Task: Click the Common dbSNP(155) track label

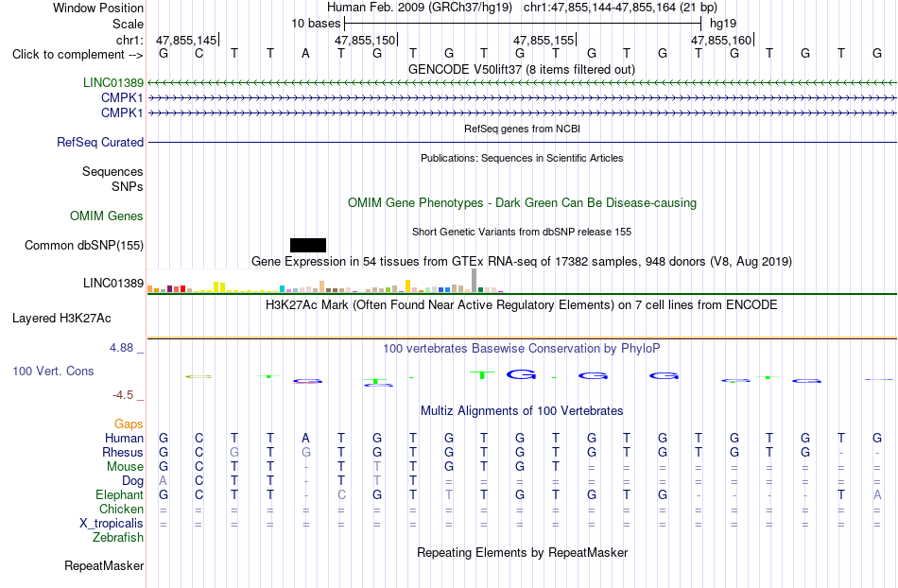Action: pyautogui.click(x=84, y=245)
